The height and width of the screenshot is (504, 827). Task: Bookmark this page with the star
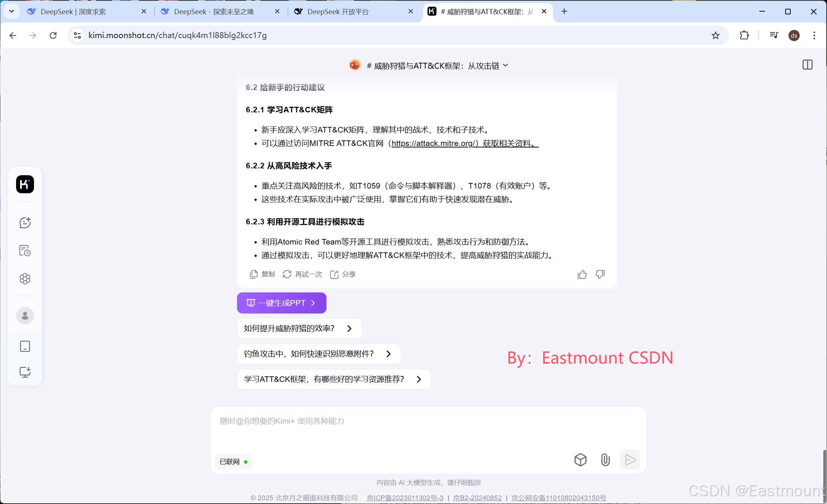click(715, 35)
